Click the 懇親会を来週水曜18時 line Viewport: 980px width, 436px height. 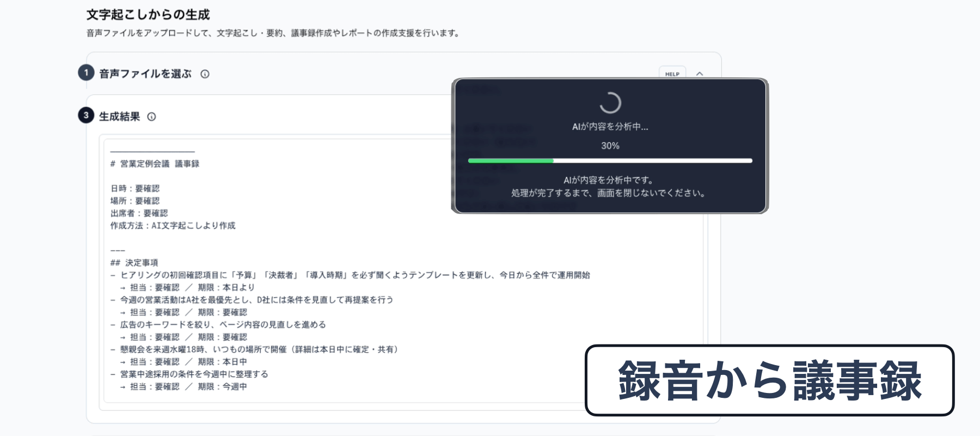pyautogui.click(x=255, y=349)
